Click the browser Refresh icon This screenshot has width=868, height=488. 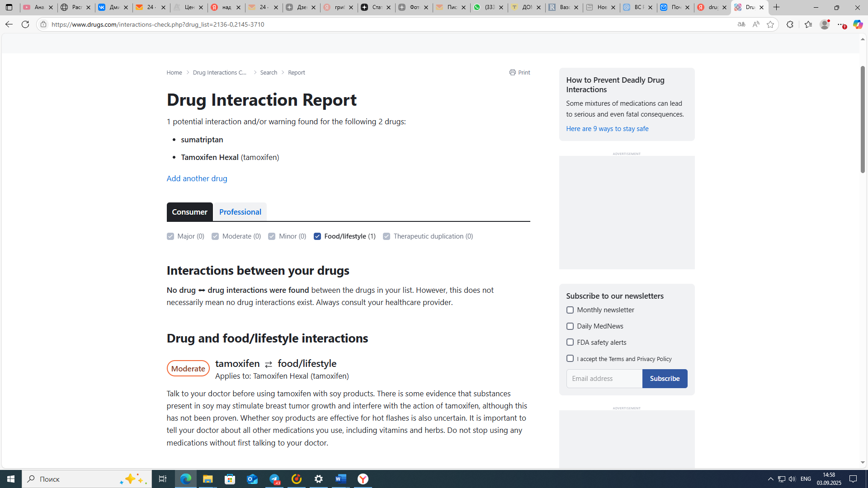click(25, 24)
